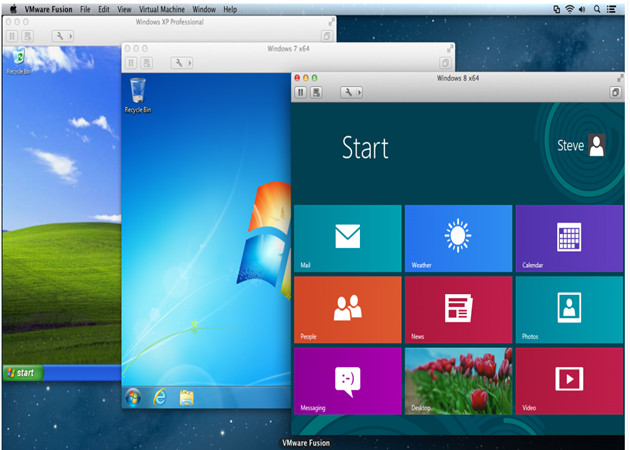Click the Windows 7 Start orb

point(132,398)
